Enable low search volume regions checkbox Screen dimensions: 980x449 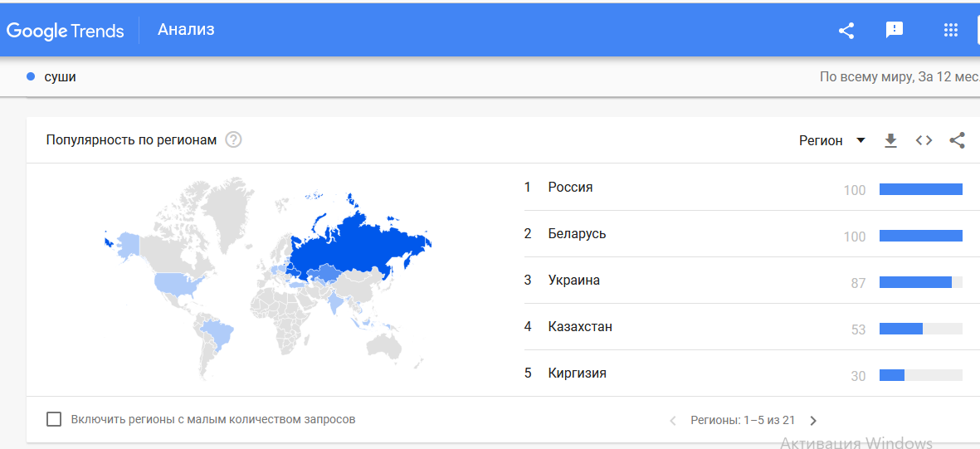click(55, 419)
